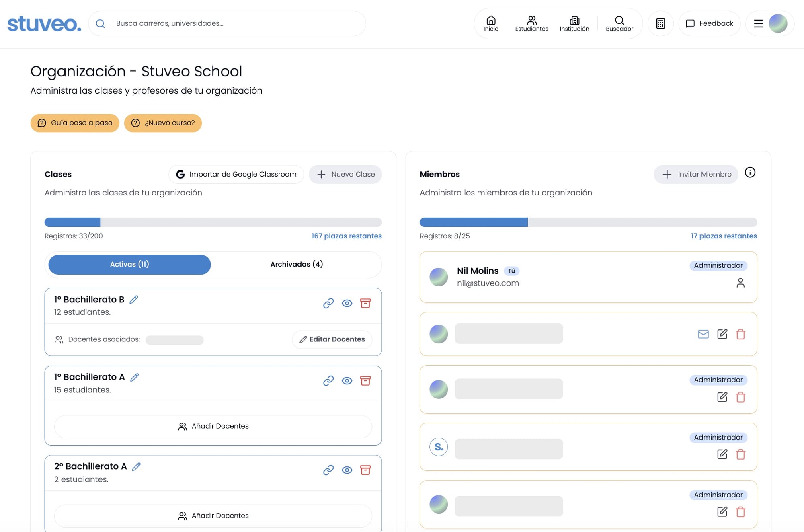This screenshot has height=532, width=804.
Task: Click the Clases registrations progress bar
Action: [x=213, y=222]
